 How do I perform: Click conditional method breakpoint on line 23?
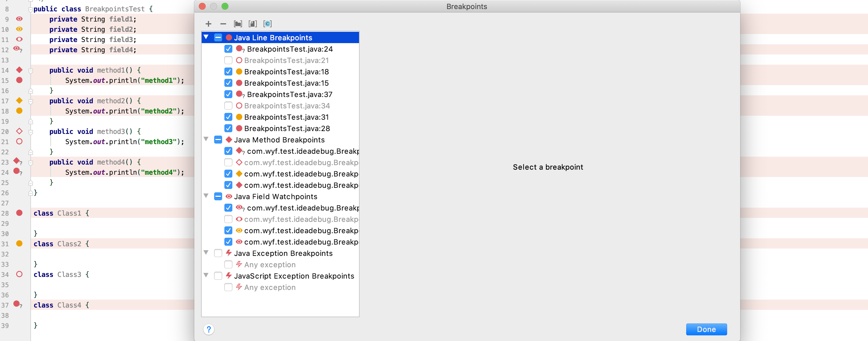(x=18, y=161)
